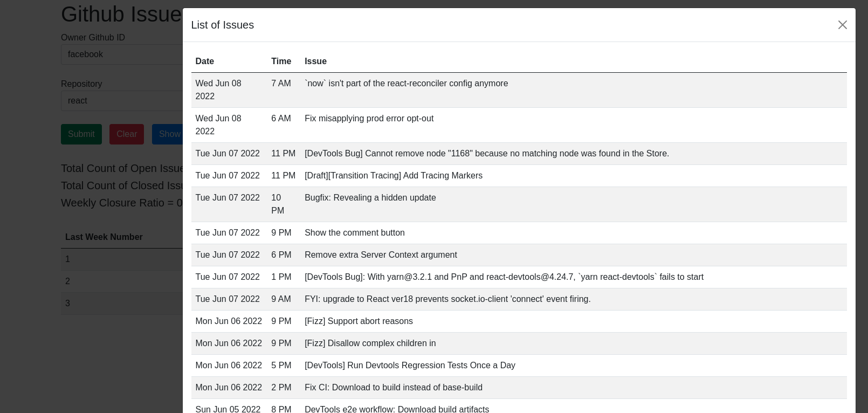868x413 pixels.
Task: Click the 'Github Issues' page heading
Action: [x=122, y=15]
